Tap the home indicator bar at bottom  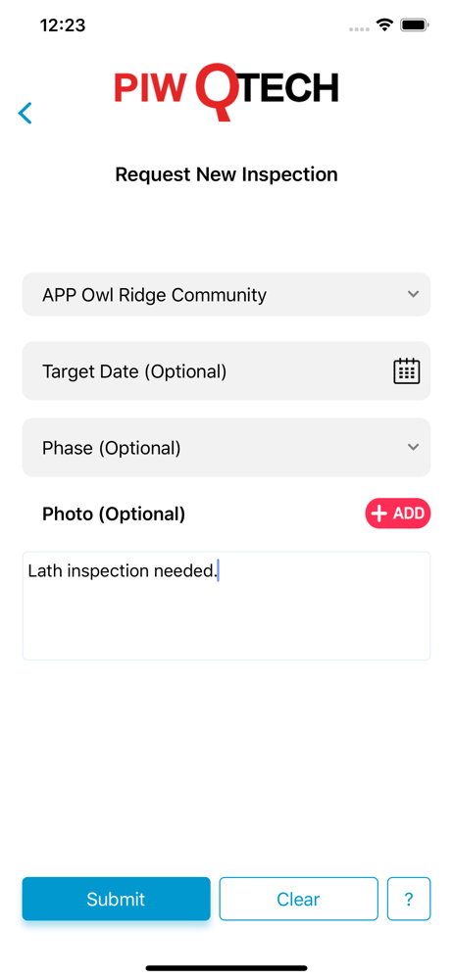pyautogui.click(x=226, y=968)
